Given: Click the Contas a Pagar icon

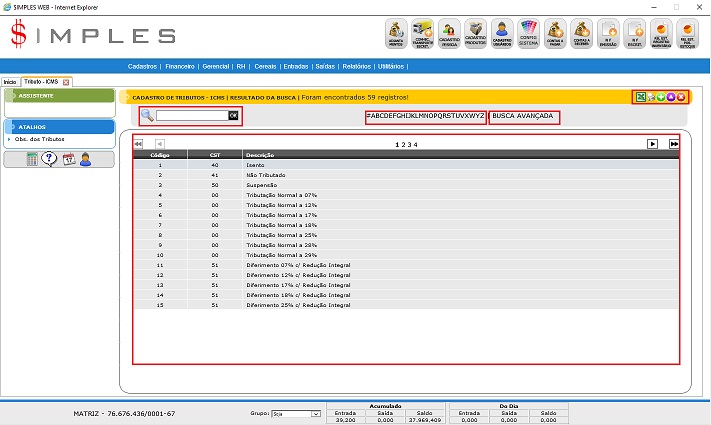Looking at the screenshot, I should [555, 33].
